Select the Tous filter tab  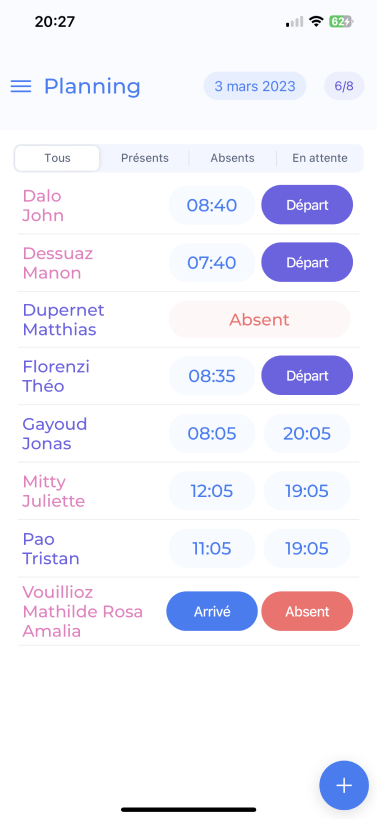tap(57, 158)
